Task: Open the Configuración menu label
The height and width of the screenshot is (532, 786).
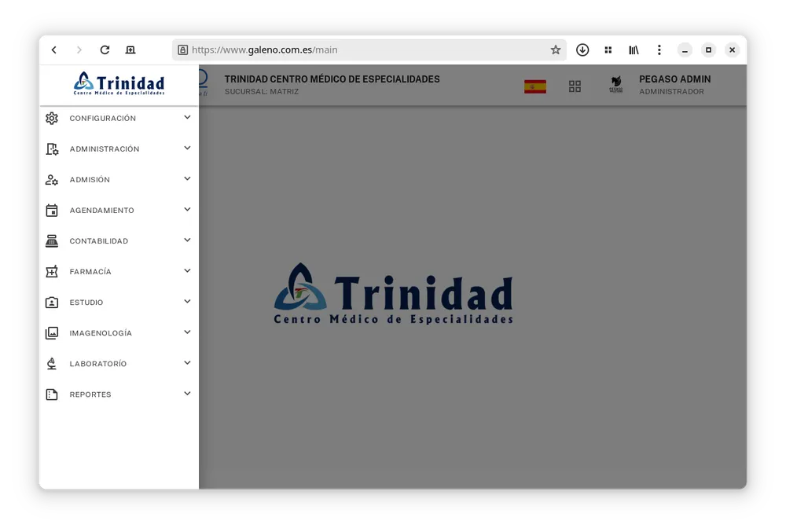Action: click(103, 118)
